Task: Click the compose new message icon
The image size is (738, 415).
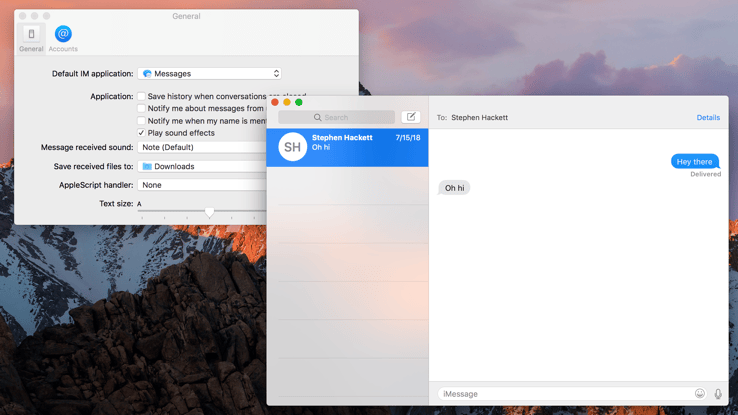Action: (411, 117)
